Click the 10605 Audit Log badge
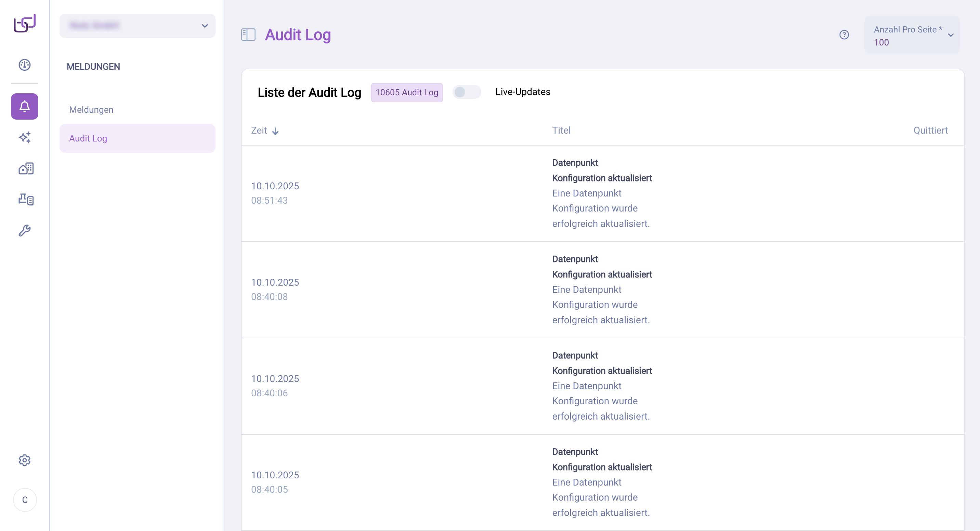 (x=407, y=92)
